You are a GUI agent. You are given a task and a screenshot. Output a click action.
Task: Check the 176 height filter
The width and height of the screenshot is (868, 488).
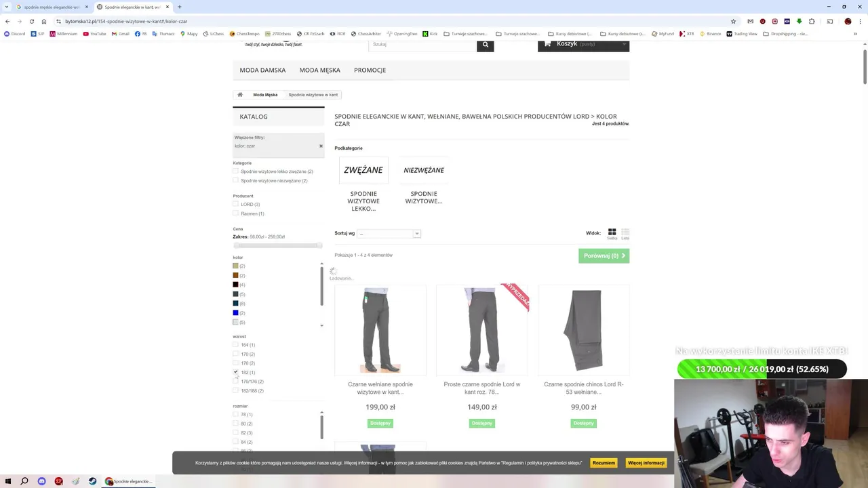pyautogui.click(x=235, y=363)
